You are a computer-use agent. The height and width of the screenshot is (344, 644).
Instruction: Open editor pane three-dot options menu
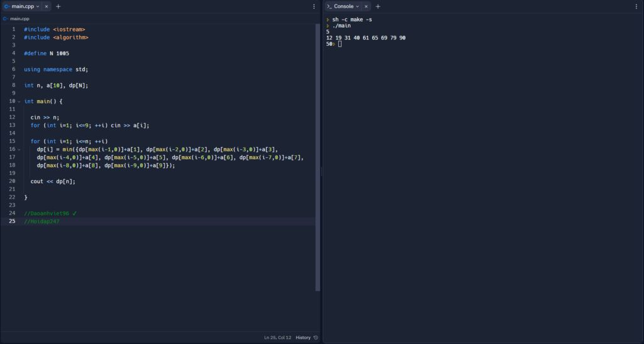(314, 6)
